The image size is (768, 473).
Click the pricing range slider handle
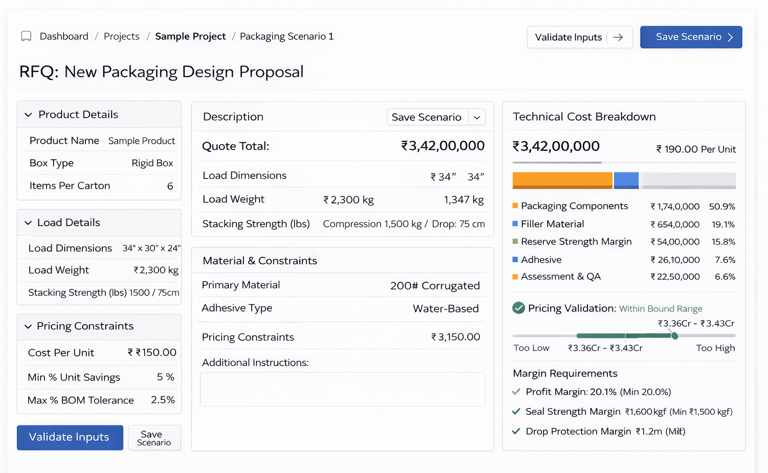[675, 336]
